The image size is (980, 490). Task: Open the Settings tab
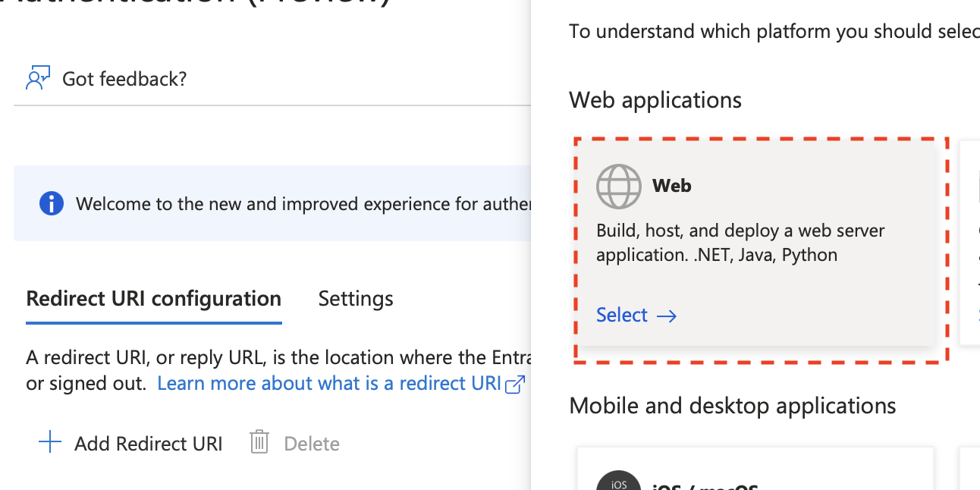356,299
